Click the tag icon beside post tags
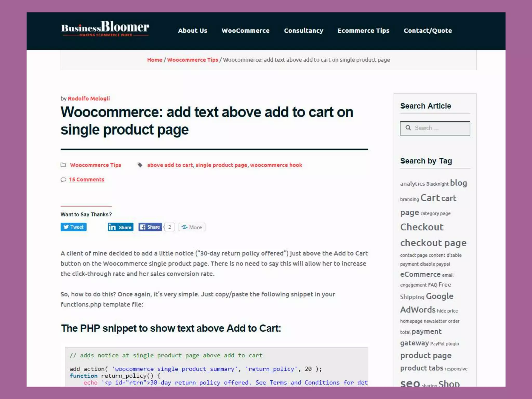This screenshot has width=532, height=399. point(140,165)
